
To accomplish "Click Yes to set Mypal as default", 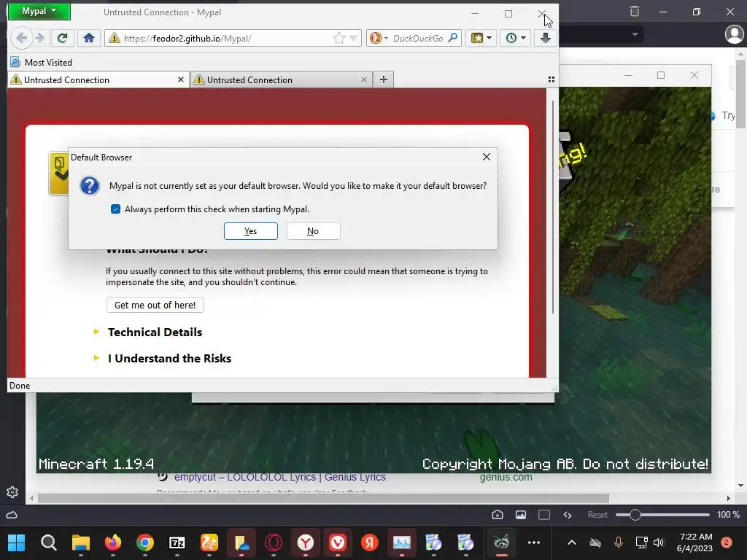I will pyautogui.click(x=251, y=231).
